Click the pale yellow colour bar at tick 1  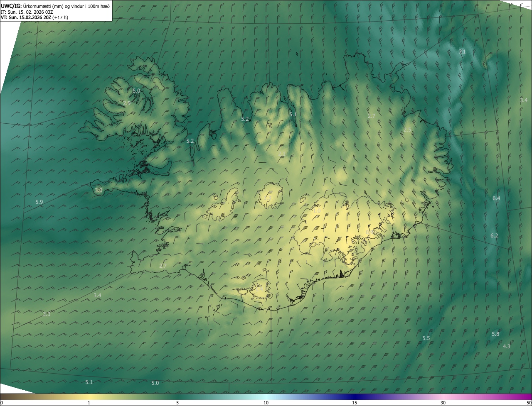pyautogui.click(x=89, y=397)
